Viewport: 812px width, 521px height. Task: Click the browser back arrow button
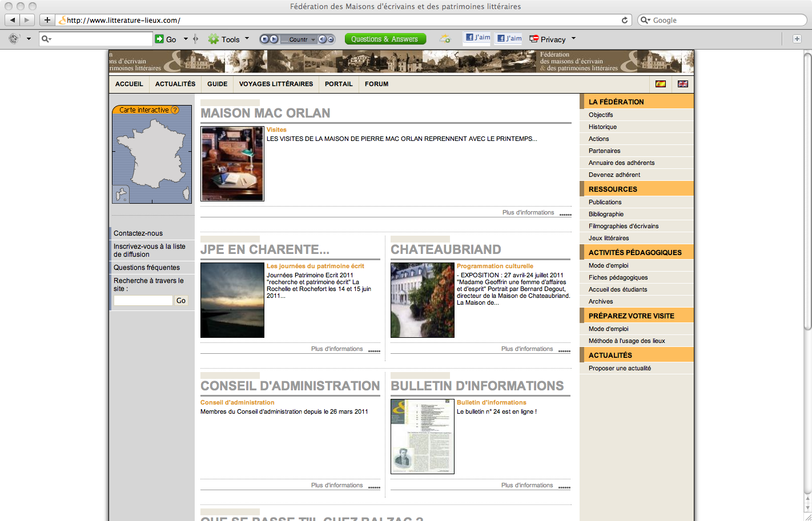pyautogui.click(x=13, y=20)
